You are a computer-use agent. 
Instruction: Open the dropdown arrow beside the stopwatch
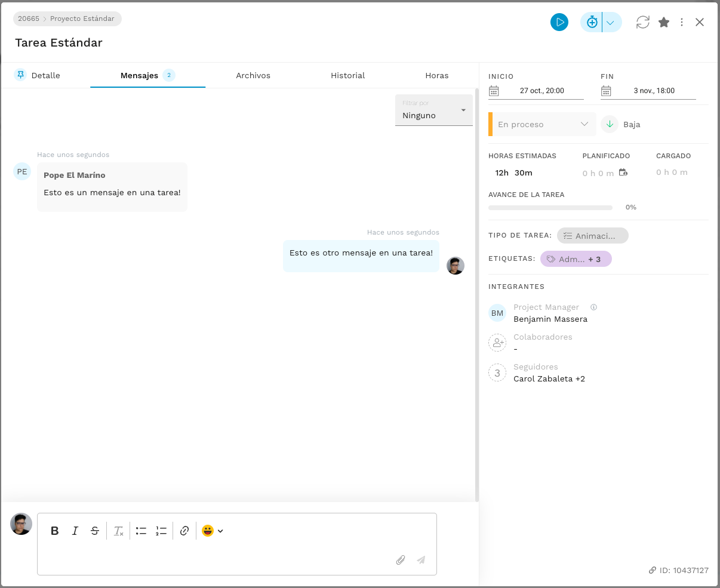611,23
